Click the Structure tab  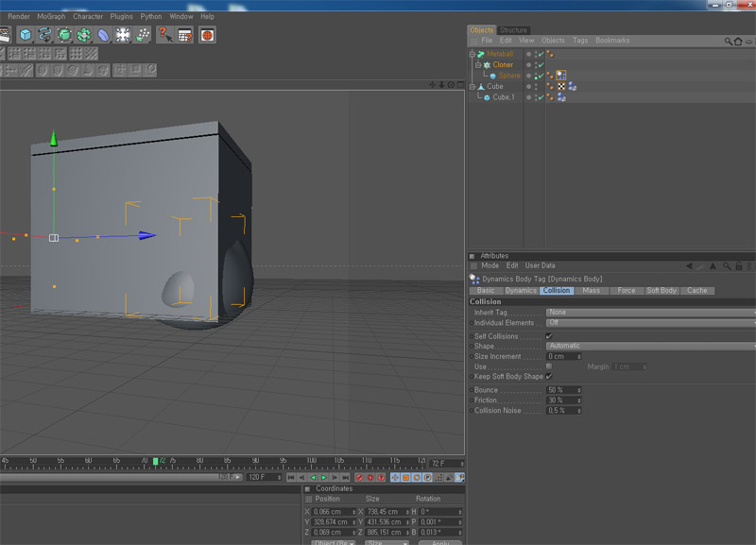(514, 30)
